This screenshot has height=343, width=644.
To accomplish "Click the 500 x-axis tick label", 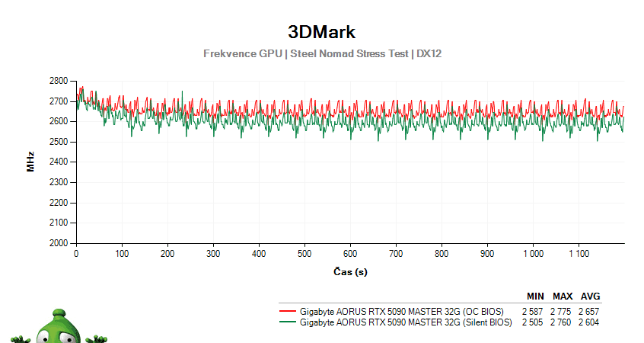I will tap(304, 254).
